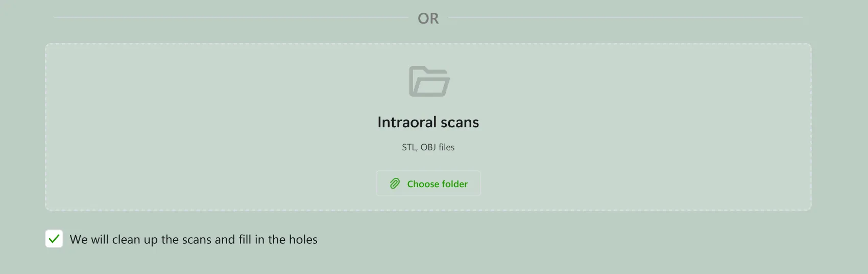
Task: Click the Intraoral scans heading
Action: tap(428, 122)
